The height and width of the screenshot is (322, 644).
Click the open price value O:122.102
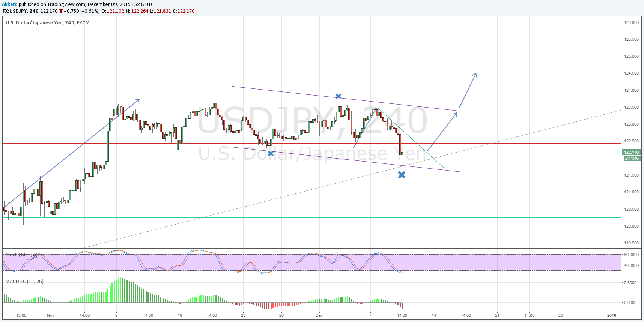point(113,11)
